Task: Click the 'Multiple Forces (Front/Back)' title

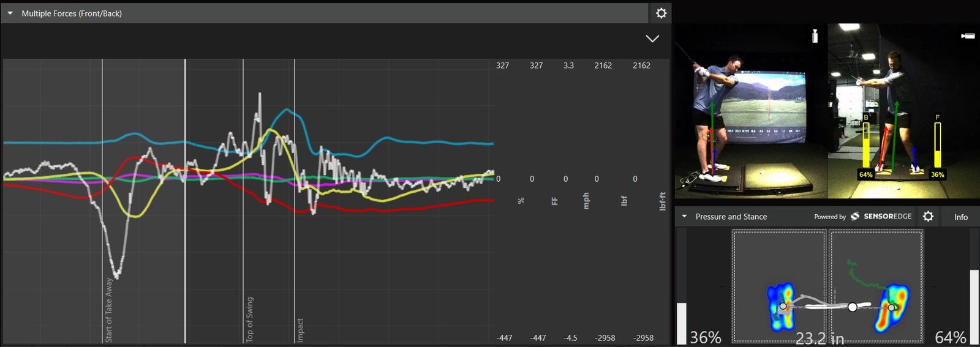Action: (72, 13)
